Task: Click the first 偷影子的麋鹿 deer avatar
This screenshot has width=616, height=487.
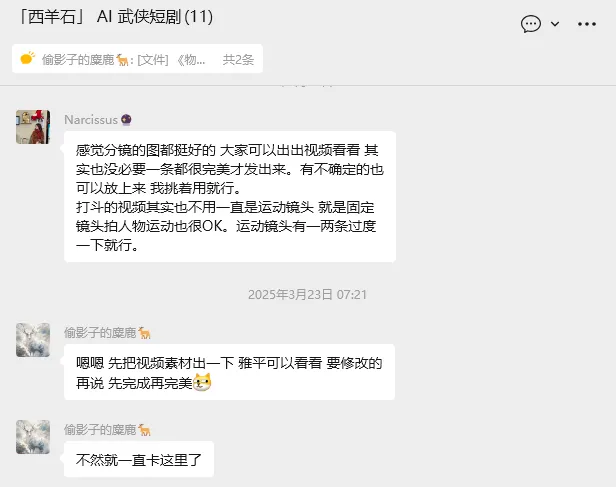Action: [33, 340]
